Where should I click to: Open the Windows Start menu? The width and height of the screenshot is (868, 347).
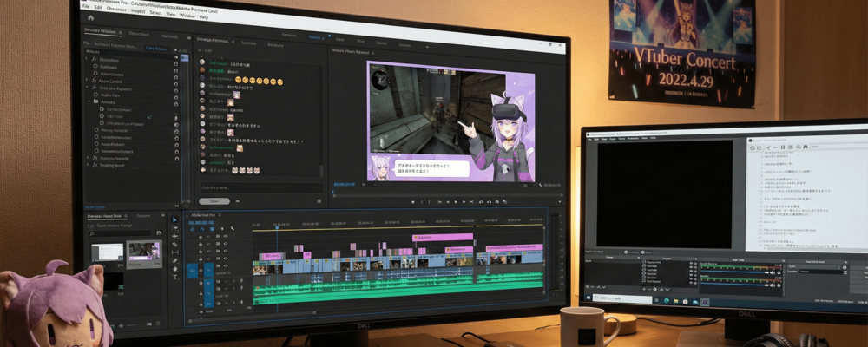coord(589,298)
